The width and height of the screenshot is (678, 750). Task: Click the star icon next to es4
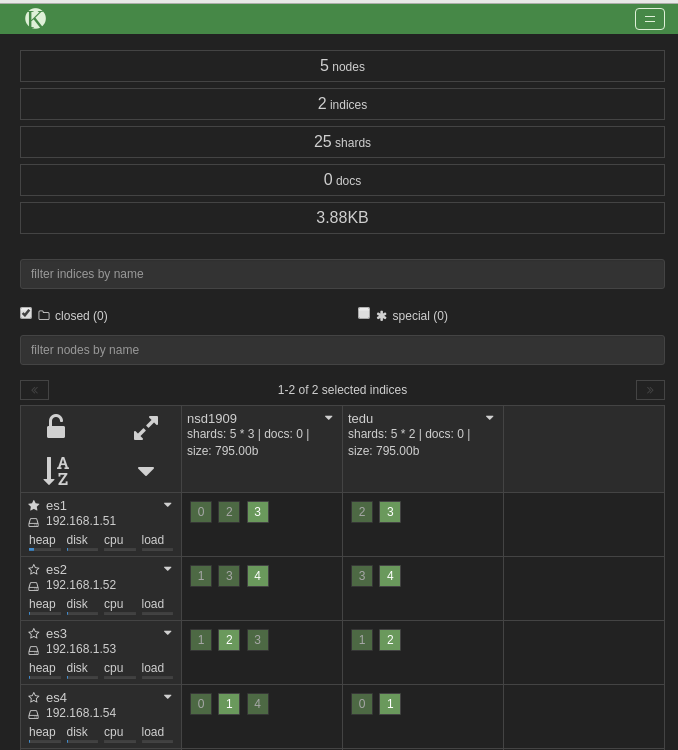point(33,698)
